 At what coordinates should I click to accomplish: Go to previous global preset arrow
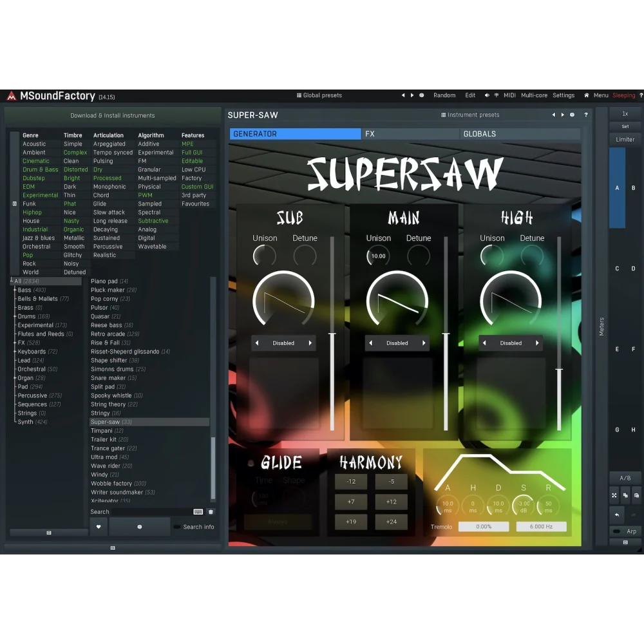click(403, 95)
